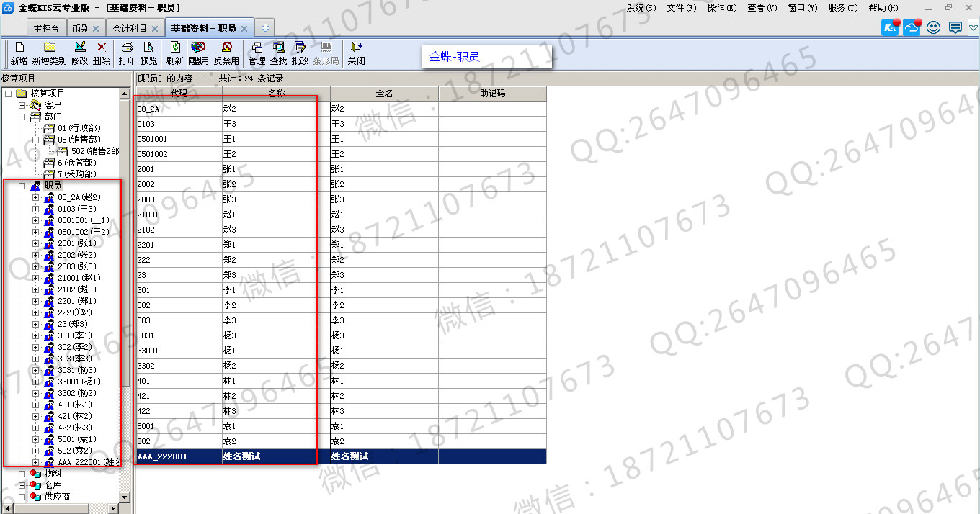Open the cloud service icon with red badge
This screenshot has height=514, width=980.
tap(912, 28)
